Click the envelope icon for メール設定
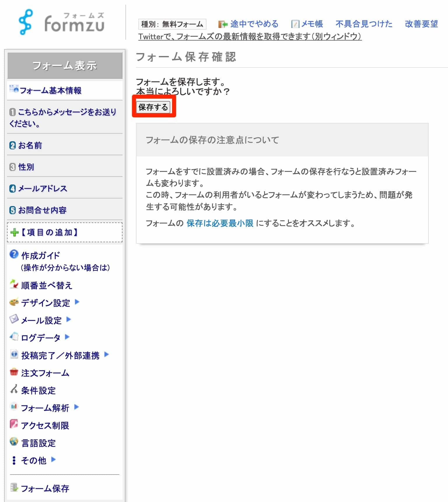Screen dimensions: 448x502 [14, 319]
